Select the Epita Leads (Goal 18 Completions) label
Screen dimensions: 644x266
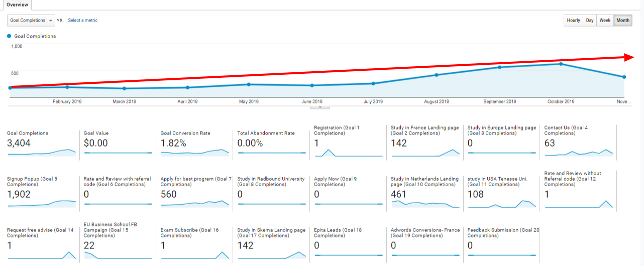[338, 233]
